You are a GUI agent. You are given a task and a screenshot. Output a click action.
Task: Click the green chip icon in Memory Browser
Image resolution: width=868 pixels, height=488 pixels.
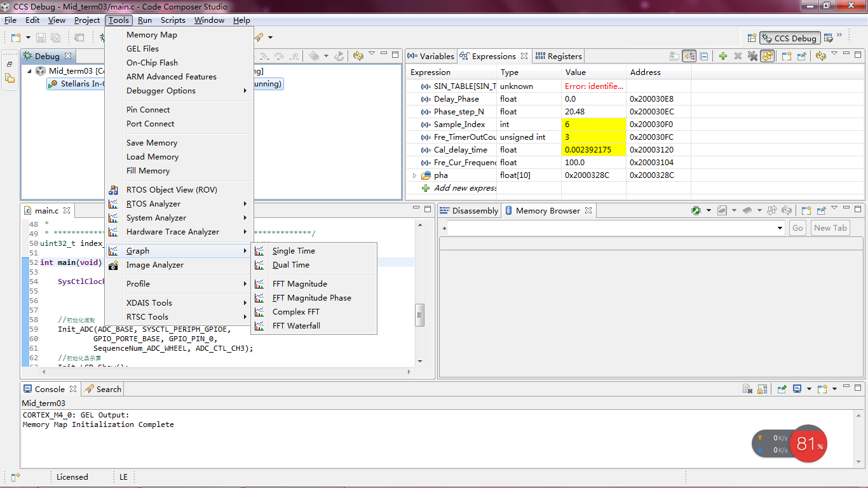[696, 210]
